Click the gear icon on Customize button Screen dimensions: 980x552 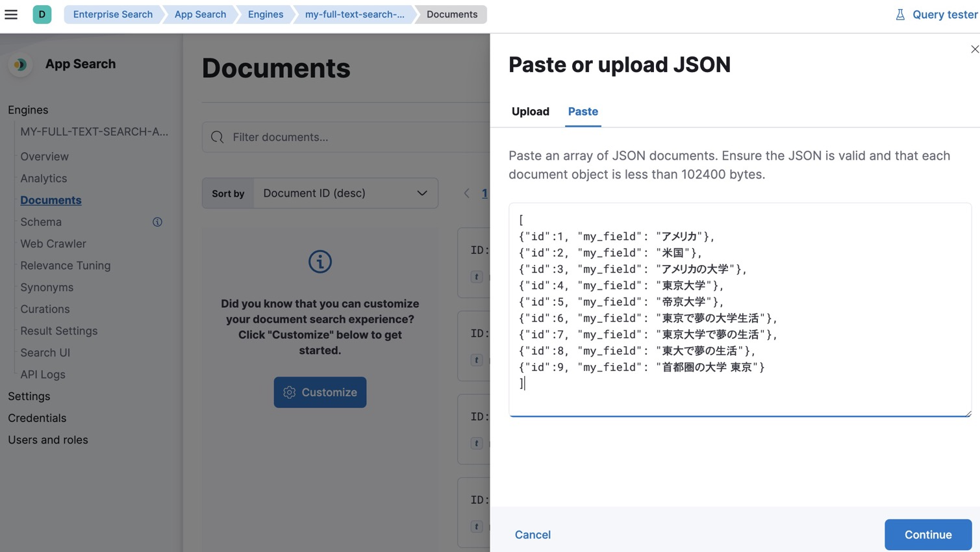[x=290, y=392]
